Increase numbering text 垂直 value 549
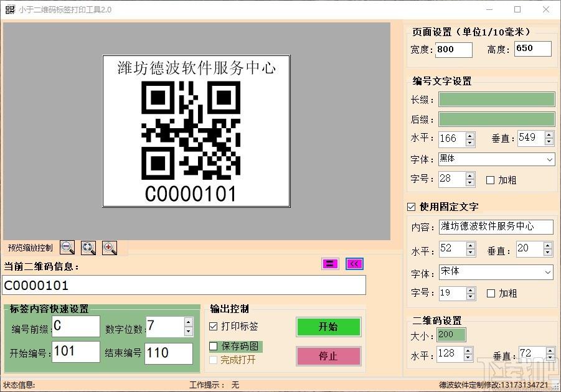 (549, 134)
